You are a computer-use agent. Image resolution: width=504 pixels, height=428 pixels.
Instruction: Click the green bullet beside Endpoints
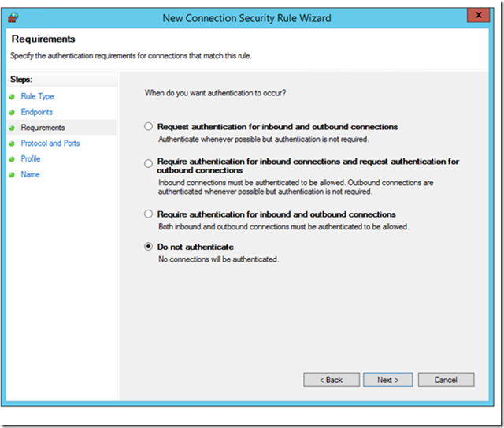click(x=12, y=112)
